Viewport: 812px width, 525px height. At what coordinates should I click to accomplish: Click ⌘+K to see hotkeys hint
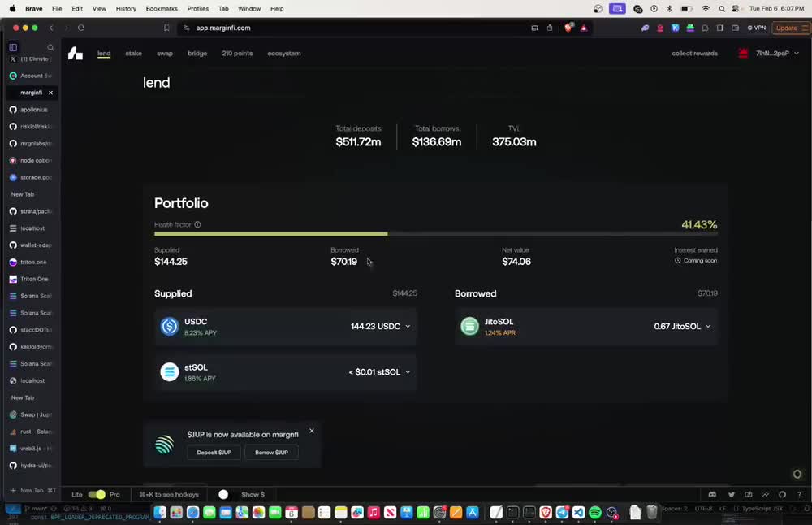[x=169, y=494]
